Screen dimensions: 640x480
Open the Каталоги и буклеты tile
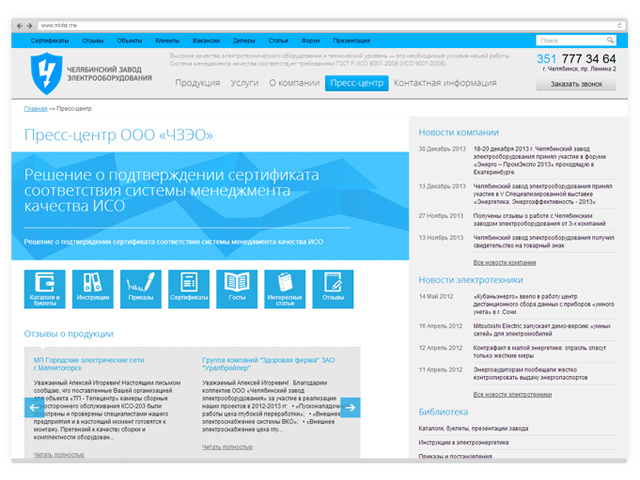tap(44, 289)
